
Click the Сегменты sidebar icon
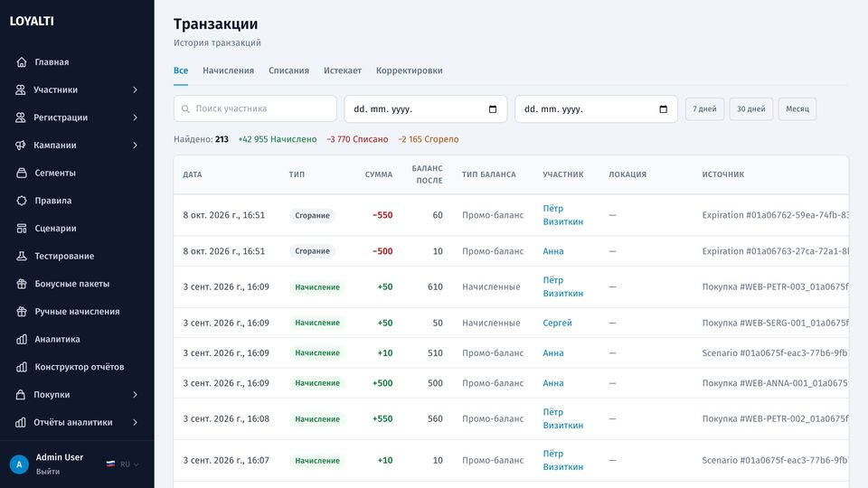(x=22, y=173)
